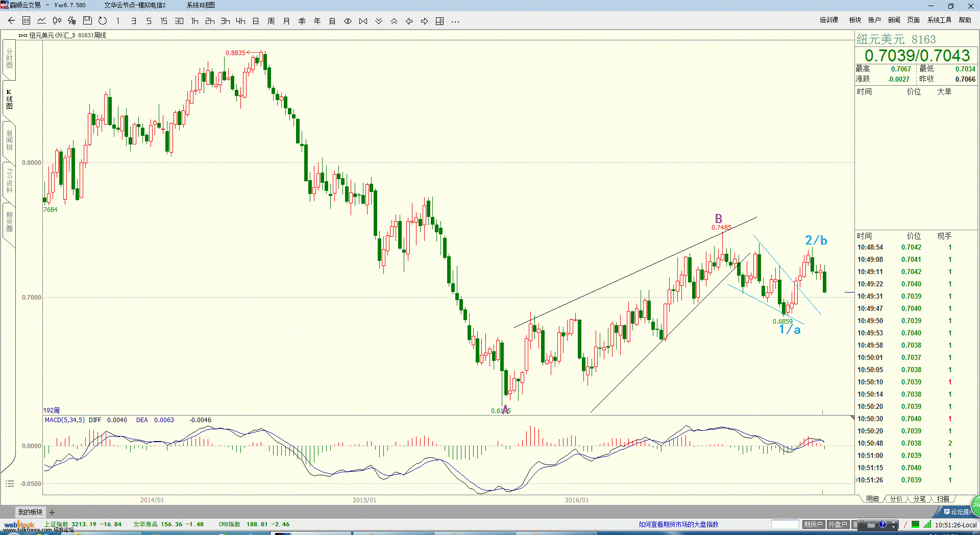Screen dimensions: 980x535
Task: Click the double up chevron icon
Action: [x=394, y=21]
